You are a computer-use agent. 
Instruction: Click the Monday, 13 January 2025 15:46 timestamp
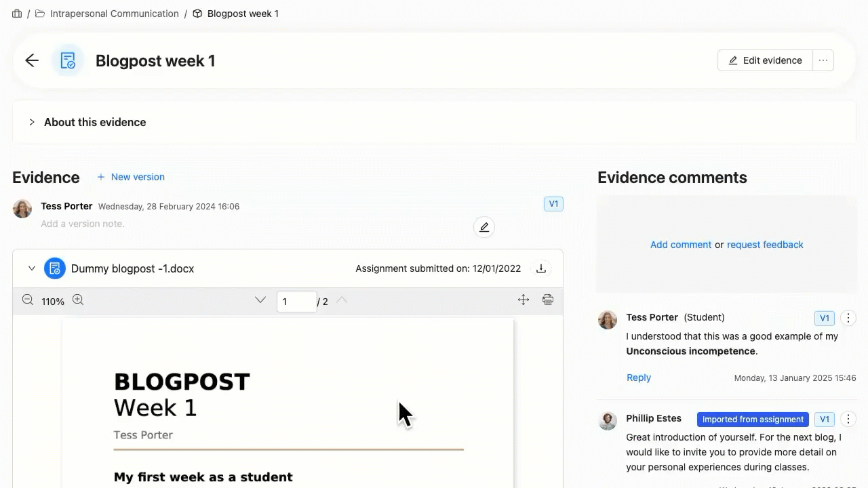(x=795, y=378)
